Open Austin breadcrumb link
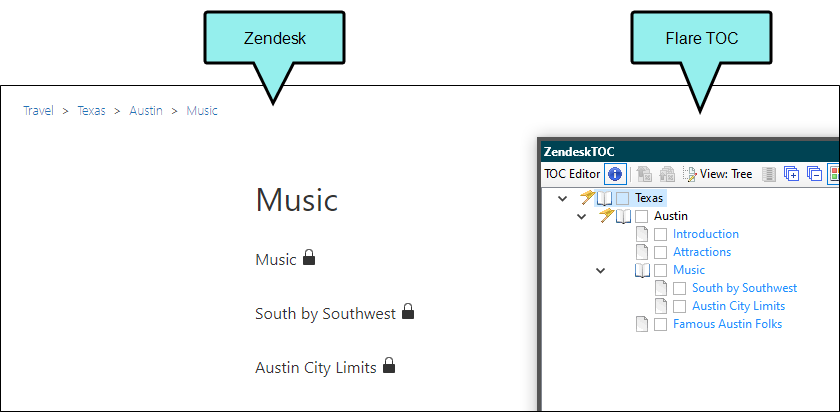 coord(146,111)
